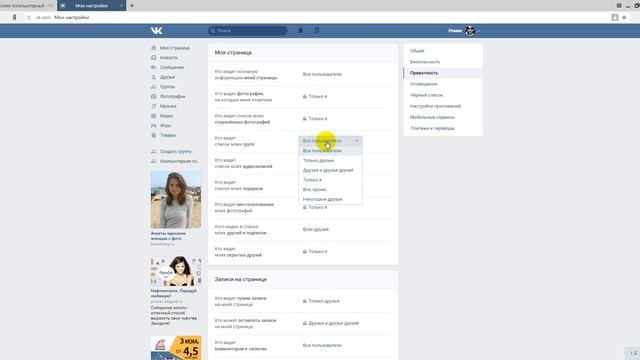The image size is (640, 360).
Task: Collapse the open Все пользователи groups dropdown
Action: coord(330,141)
